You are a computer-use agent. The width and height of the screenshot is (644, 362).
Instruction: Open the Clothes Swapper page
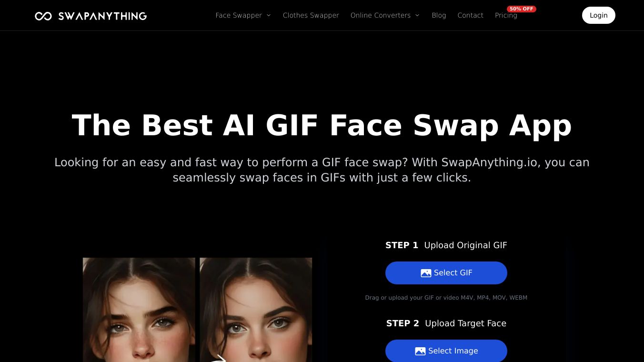[311, 15]
